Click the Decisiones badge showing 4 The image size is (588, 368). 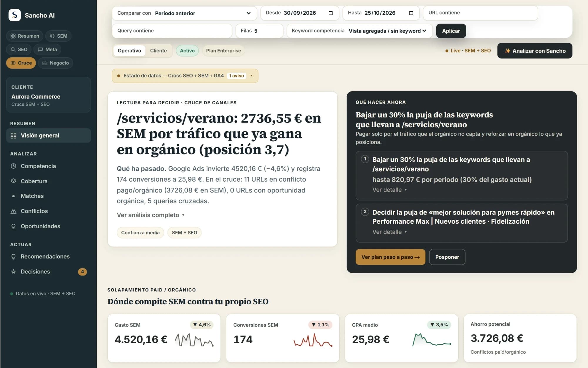(82, 272)
